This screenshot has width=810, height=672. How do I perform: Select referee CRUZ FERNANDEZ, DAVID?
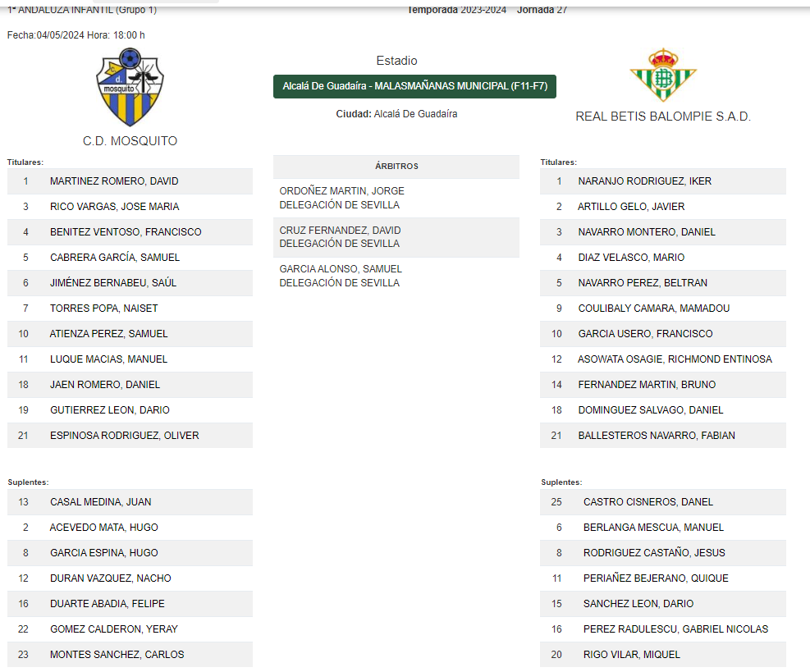pyautogui.click(x=340, y=231)
